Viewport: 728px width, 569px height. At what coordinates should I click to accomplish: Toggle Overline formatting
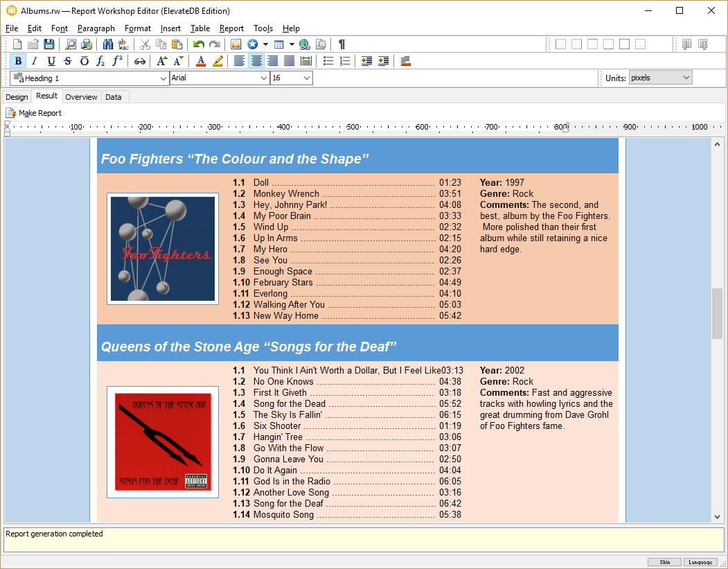pos(84,61)
